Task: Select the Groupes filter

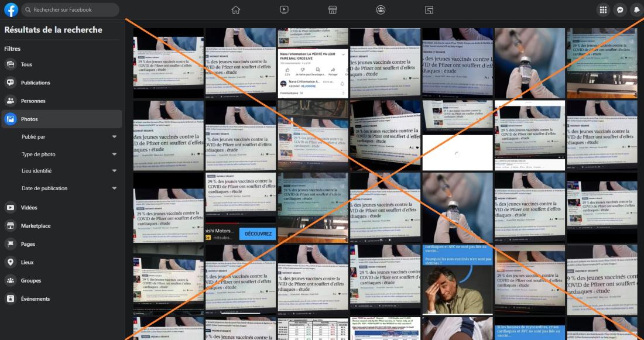Action: tap(61, 280)
